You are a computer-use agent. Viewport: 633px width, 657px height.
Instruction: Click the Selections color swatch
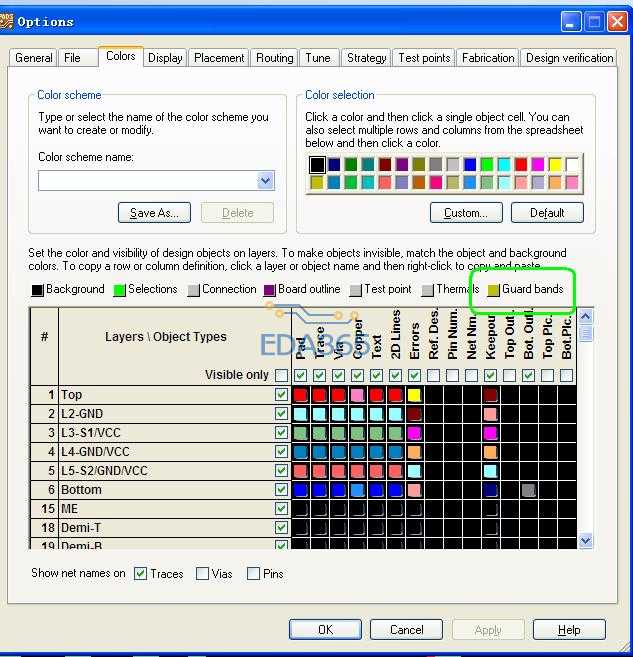point(119,290)
